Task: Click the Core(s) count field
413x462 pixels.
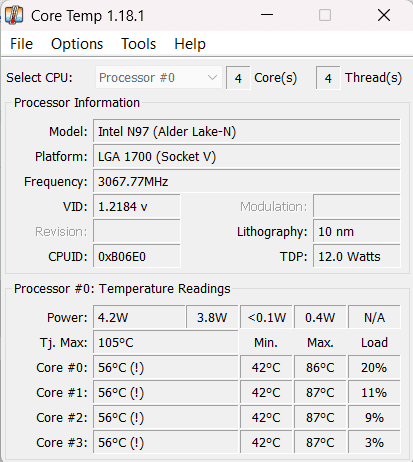Action: point(238,78)
